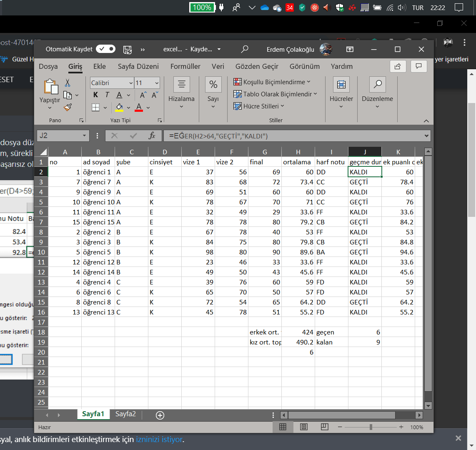476x450 pixels.
Task: Click the Share icon button
Action: (398, 66)
